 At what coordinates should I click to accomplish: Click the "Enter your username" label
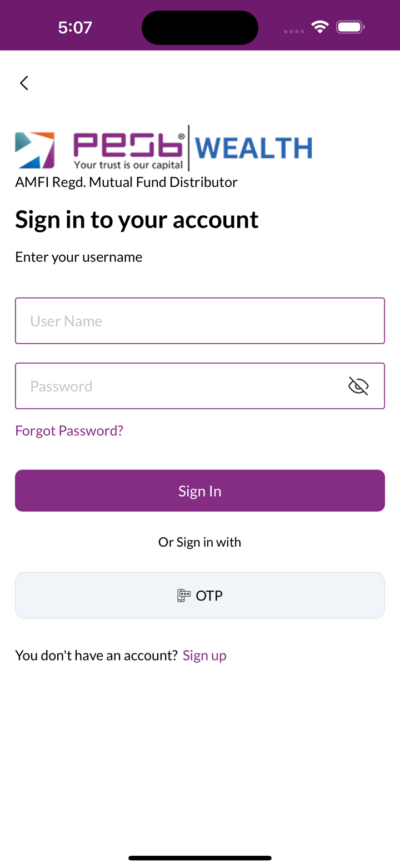click(79, 257)
